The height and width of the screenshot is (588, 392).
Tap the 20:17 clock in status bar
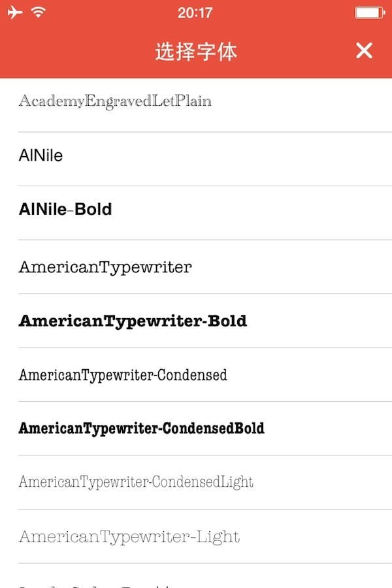(195, 12)
